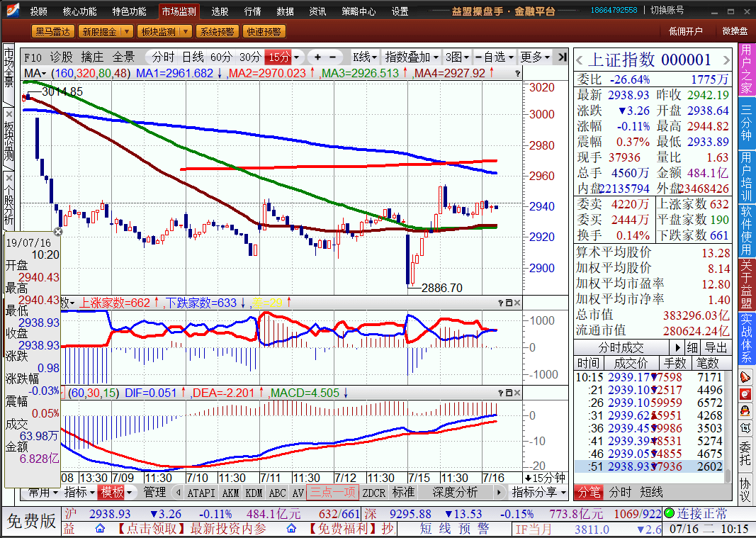Open the 3图 layout dropdown

coord(457,57)
